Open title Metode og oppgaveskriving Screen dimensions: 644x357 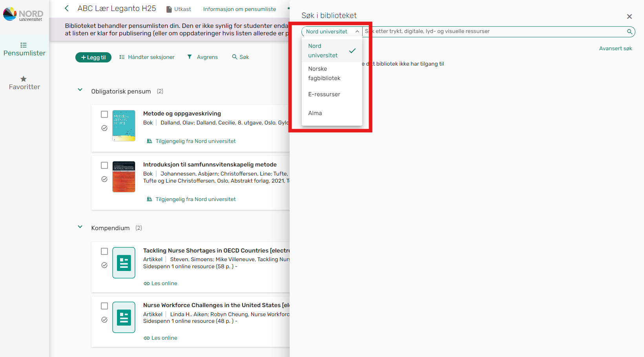(x=182, y=114)
